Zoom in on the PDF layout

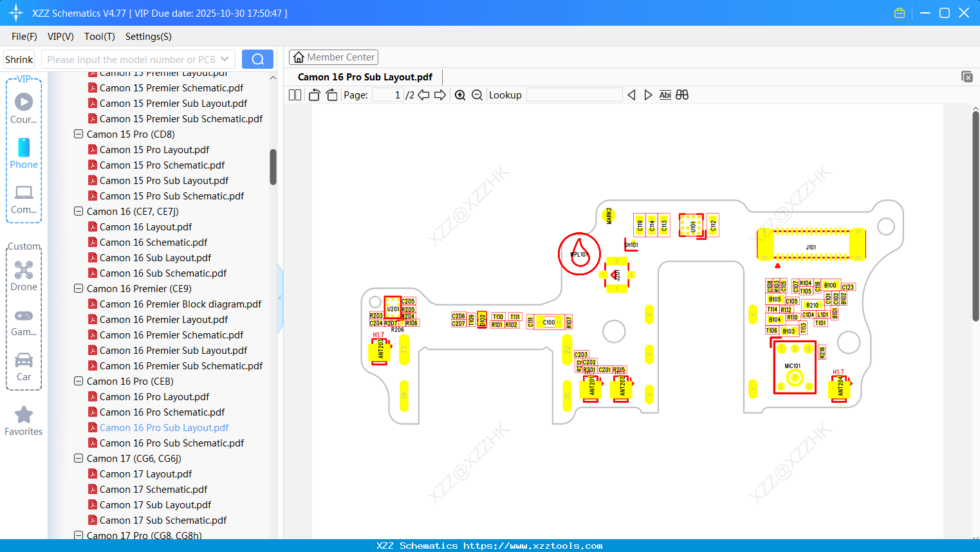click(460, 95)
